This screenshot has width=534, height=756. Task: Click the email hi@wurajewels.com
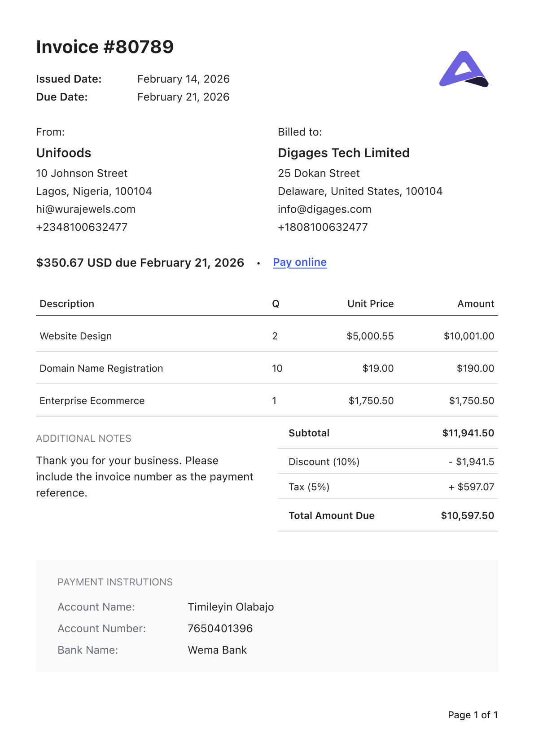[86, 210]
